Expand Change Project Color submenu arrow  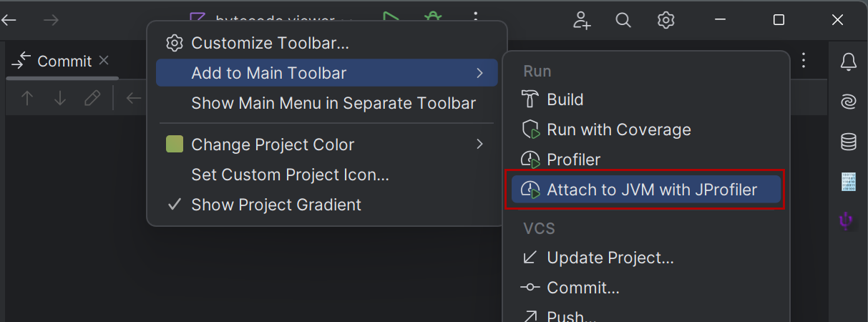point(479,145)
